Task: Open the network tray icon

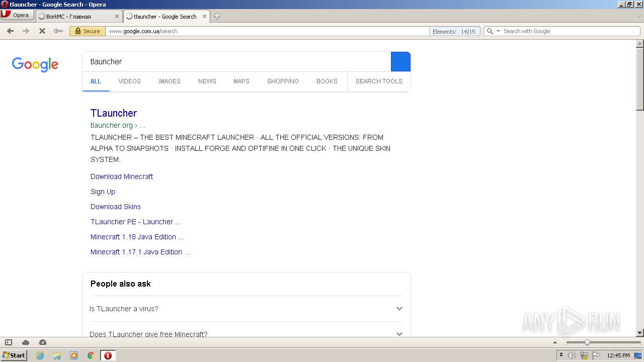Action: click(x=584, y=355)
